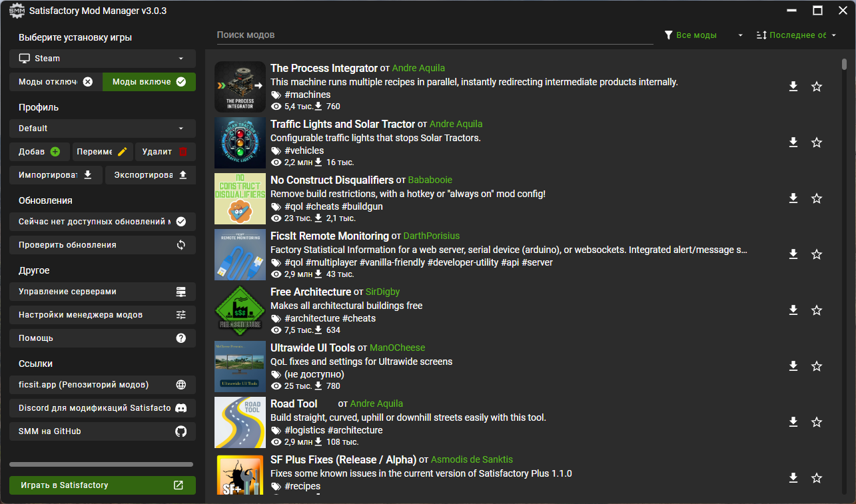The height and width of the screenshot is (504, 856).
Task: Open The Process Integrator mod thumbnail
Action: click(240, 87)
